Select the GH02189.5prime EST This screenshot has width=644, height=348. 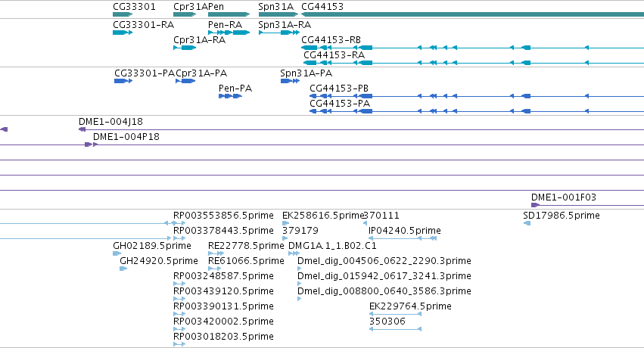152,246
